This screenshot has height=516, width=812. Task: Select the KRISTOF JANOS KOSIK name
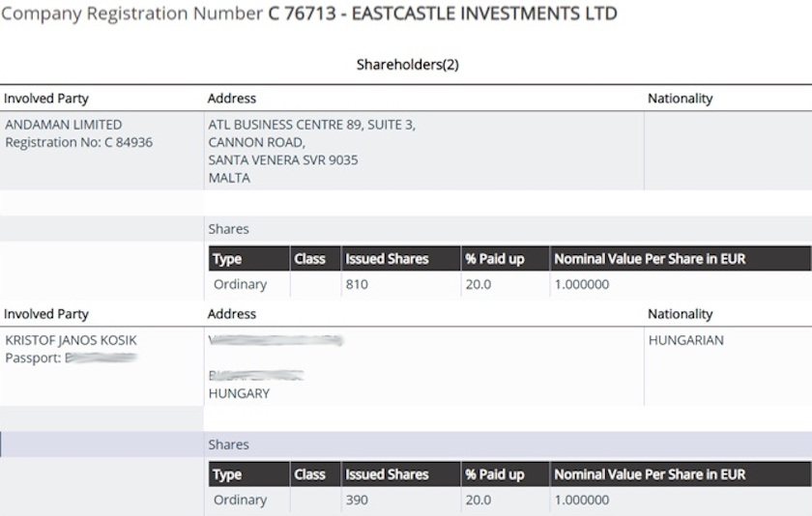pyautogui.click(x=71, y=340)
